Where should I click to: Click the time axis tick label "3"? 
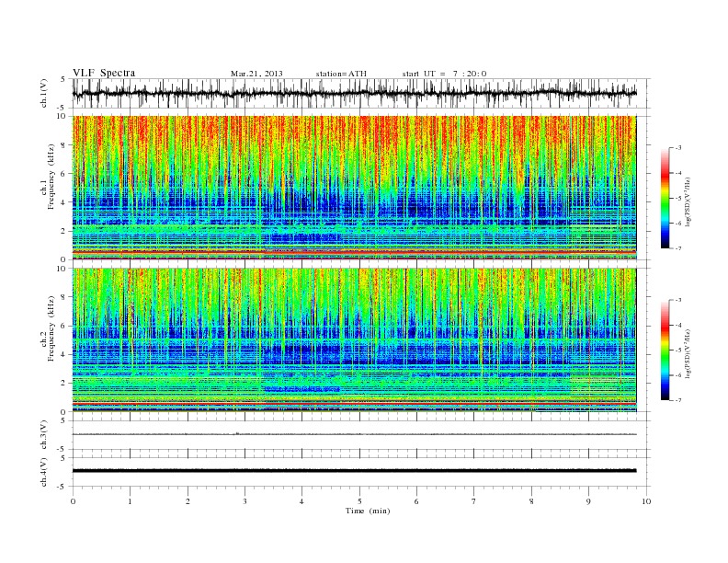coord(245,501)
